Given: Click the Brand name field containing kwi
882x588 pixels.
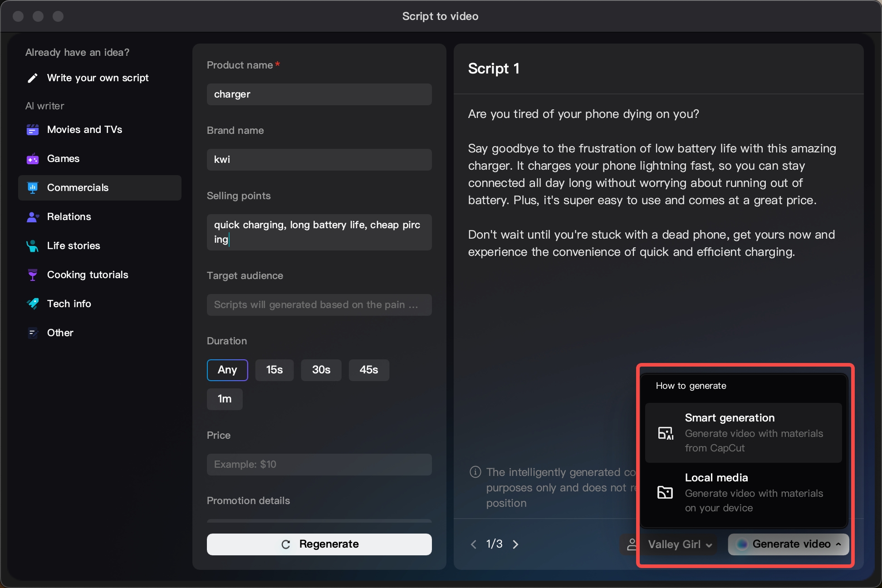Looking at the screenshot, I should (x=319, y=160).
